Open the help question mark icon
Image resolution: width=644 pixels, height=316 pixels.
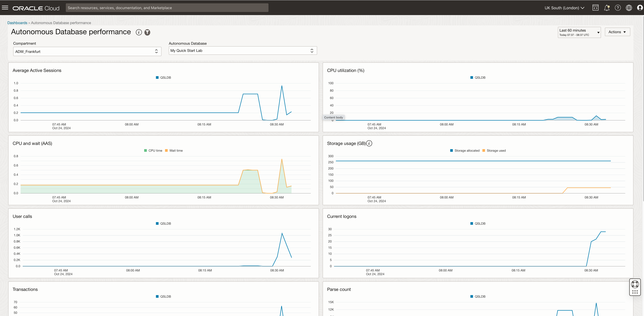click(x=618, y=8)
